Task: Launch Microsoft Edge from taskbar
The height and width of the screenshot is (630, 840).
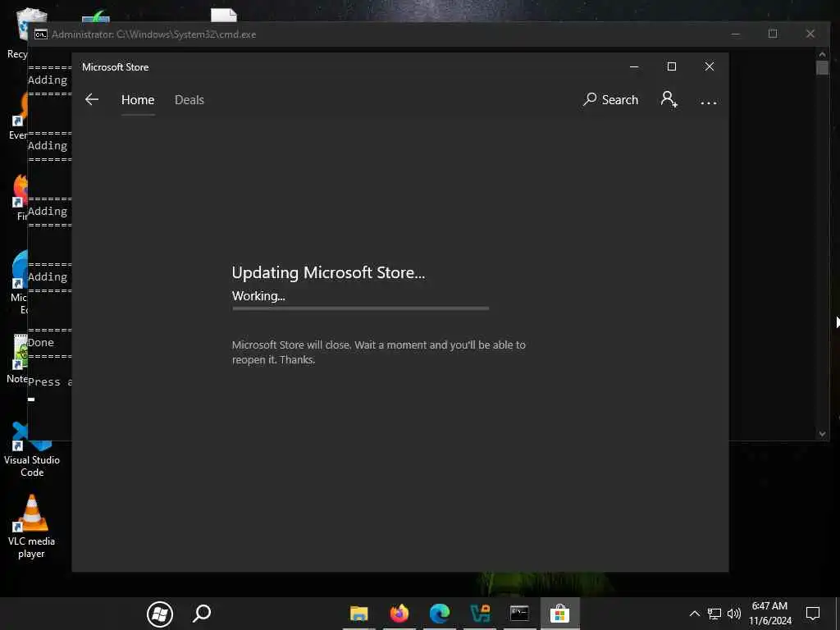Action: coord(440,614)
